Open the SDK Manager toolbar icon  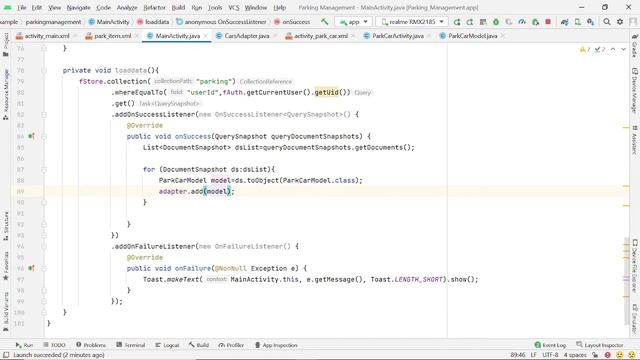click(591, 22)
